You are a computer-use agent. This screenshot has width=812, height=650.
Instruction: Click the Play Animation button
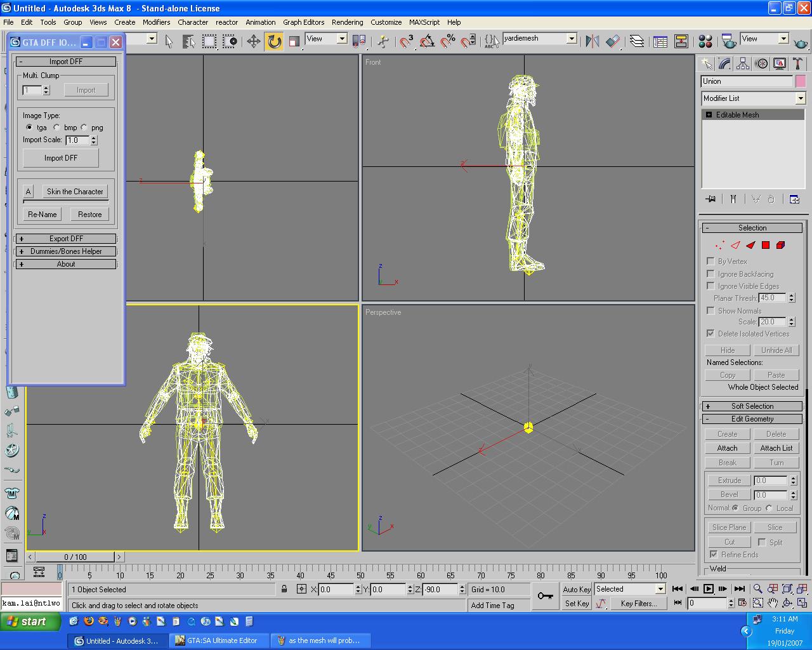coord(709,589)
